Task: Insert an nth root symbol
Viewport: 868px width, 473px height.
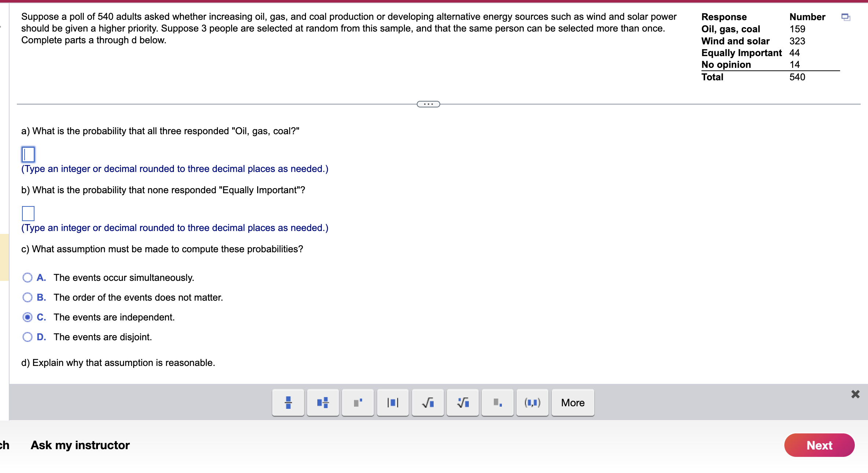Action: 463,403
